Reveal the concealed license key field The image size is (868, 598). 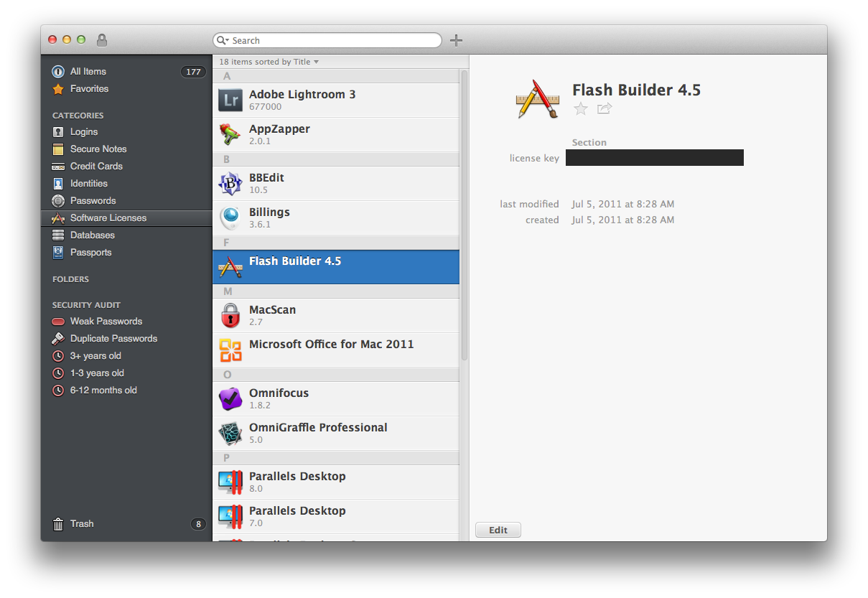(654, 158)
